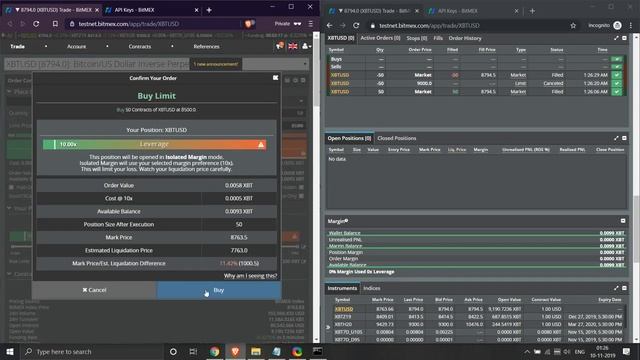Select XBTZ19 instrument row
The image size is (640, 360).
(478, 316)
